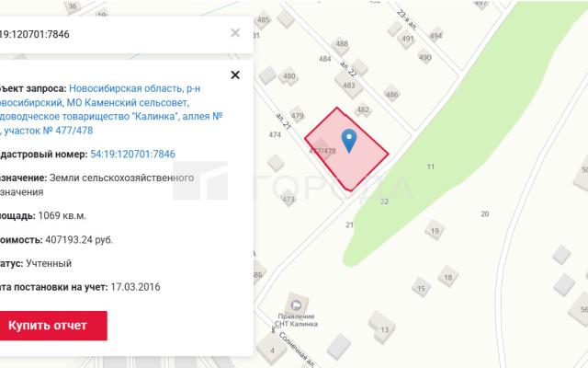This screenshot has height=368, width=588.
Task: Open the cadastral number 54:19:120701:7846 link
Action: click(132, 154)
